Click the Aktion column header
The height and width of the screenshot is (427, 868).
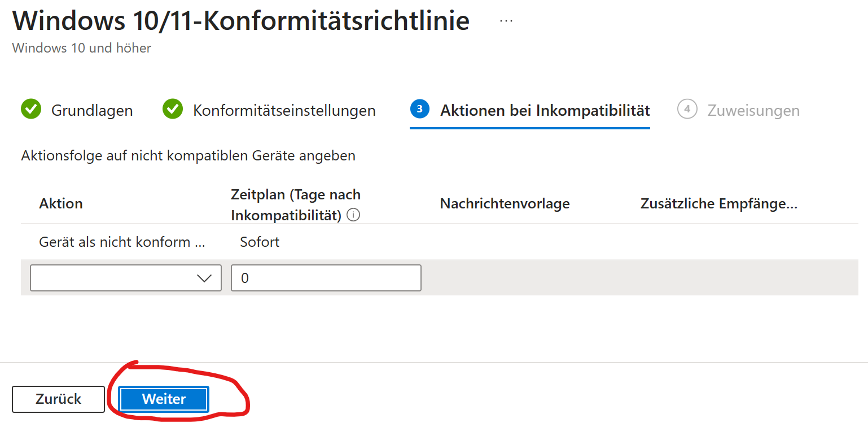click(61, 204)
